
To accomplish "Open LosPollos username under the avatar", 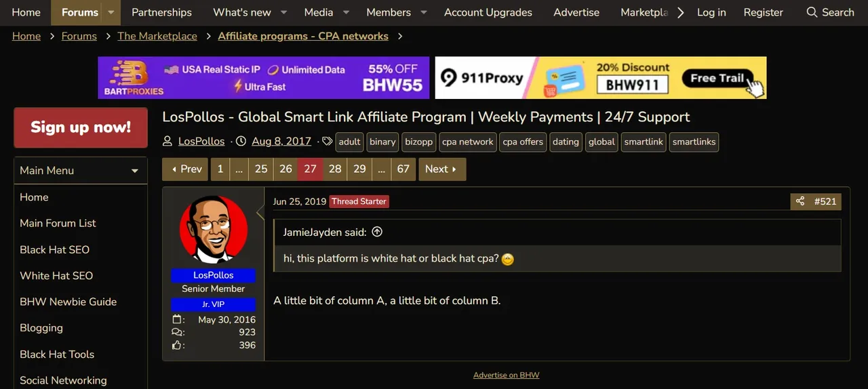I will point(214,275).
